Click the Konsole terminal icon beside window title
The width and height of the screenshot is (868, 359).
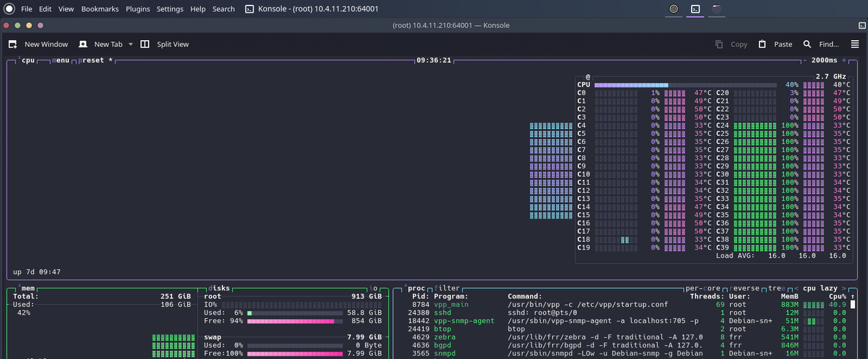tap(250, 9)
